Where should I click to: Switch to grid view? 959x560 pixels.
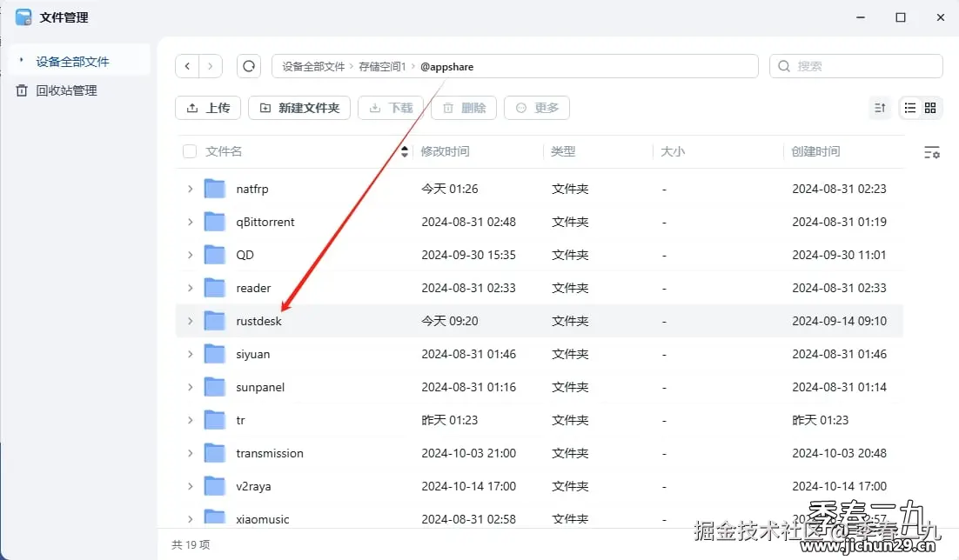[930, 108]
